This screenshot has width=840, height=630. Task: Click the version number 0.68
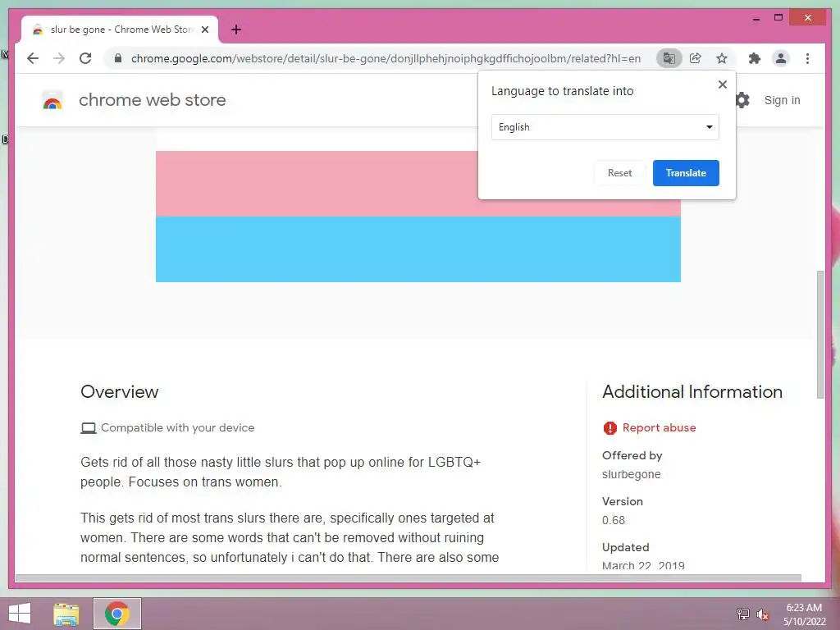pos(614,520)
